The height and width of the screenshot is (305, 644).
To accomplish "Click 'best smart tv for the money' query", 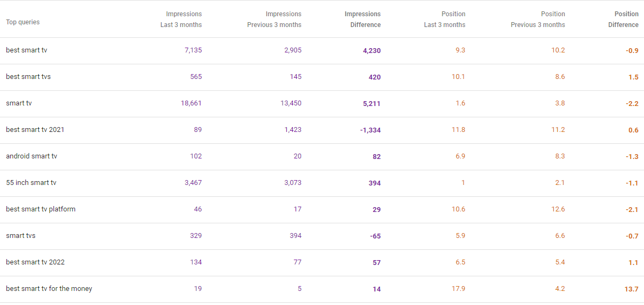I will [x=49, y=289].
